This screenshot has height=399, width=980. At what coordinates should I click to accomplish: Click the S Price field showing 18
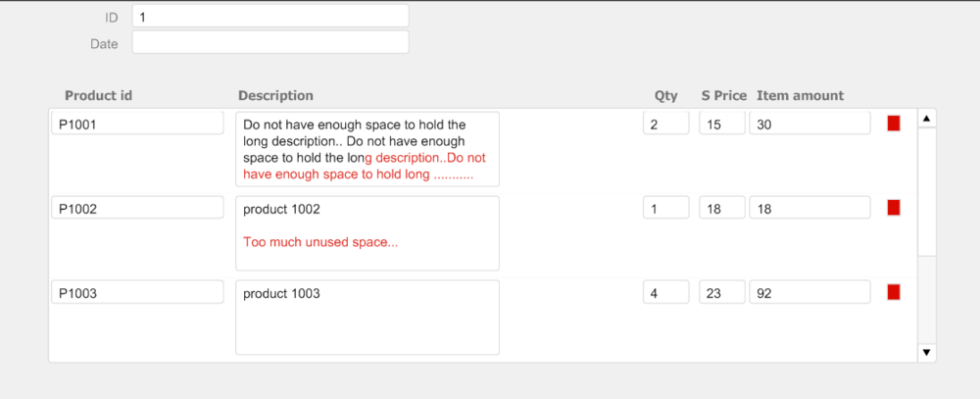(722, 208)
